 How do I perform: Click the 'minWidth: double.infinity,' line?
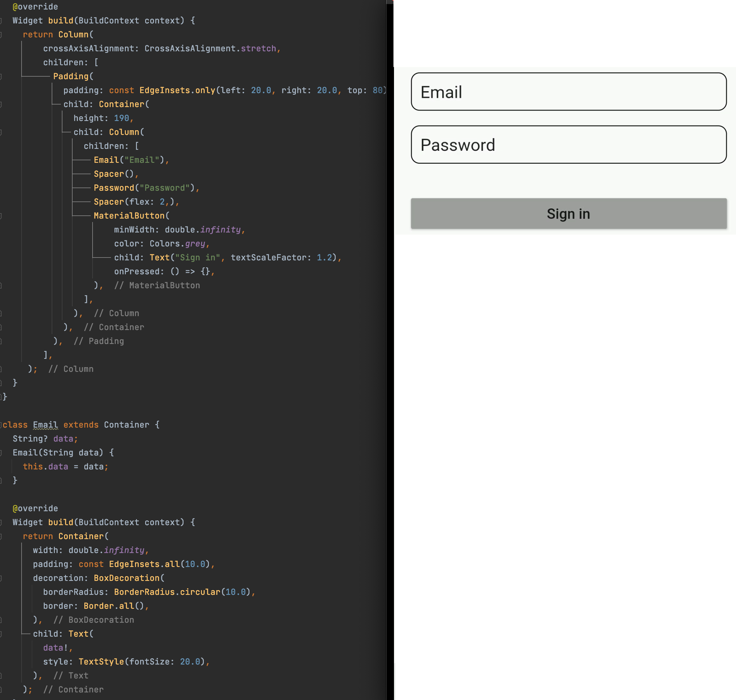click(x=180, y=229)
